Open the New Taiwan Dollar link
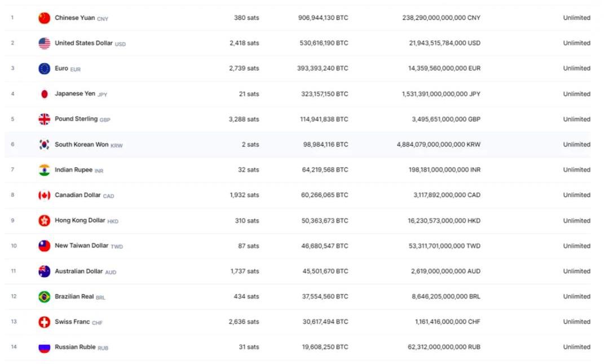The width and height of the screenshot is (605, 364). coord(81,246)
